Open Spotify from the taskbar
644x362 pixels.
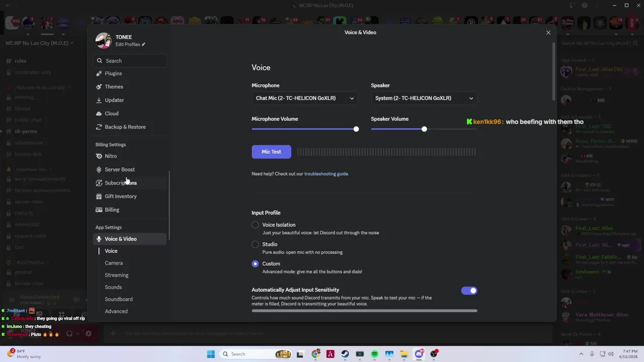[x=374, y=354]
